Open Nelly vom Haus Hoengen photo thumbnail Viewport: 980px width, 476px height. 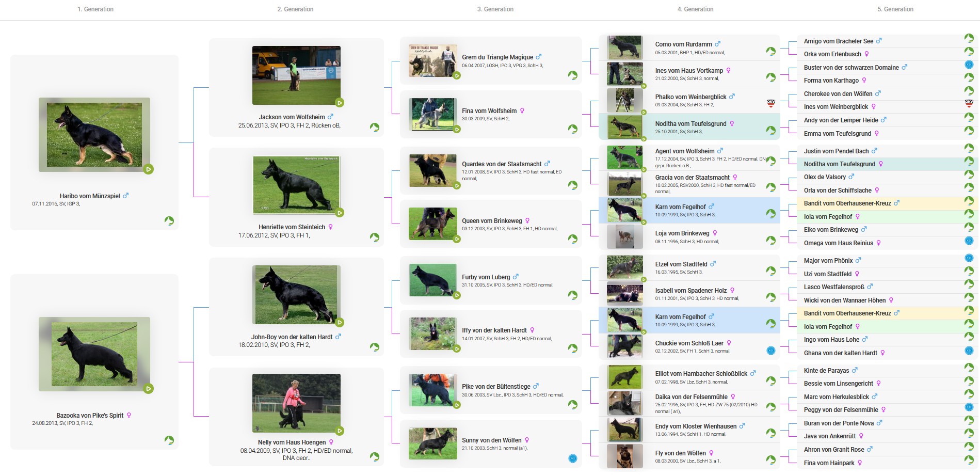pos(296,402)
